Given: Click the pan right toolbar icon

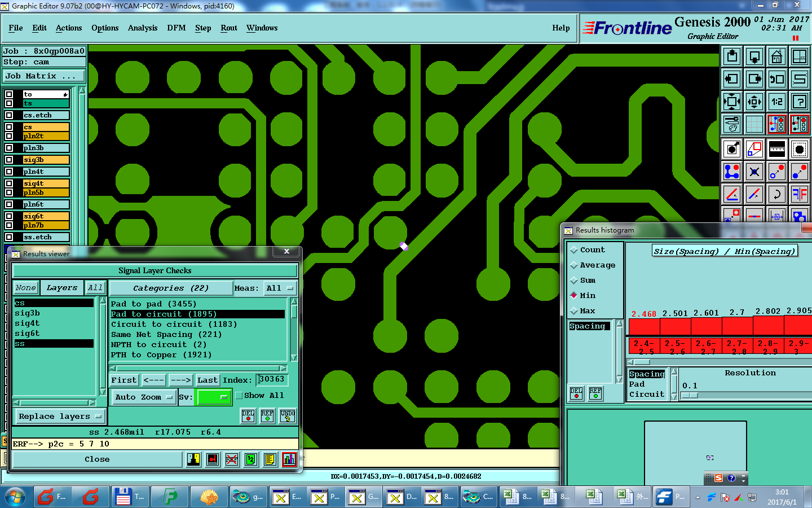Looking at the screenshot, I should click(754, 79).
